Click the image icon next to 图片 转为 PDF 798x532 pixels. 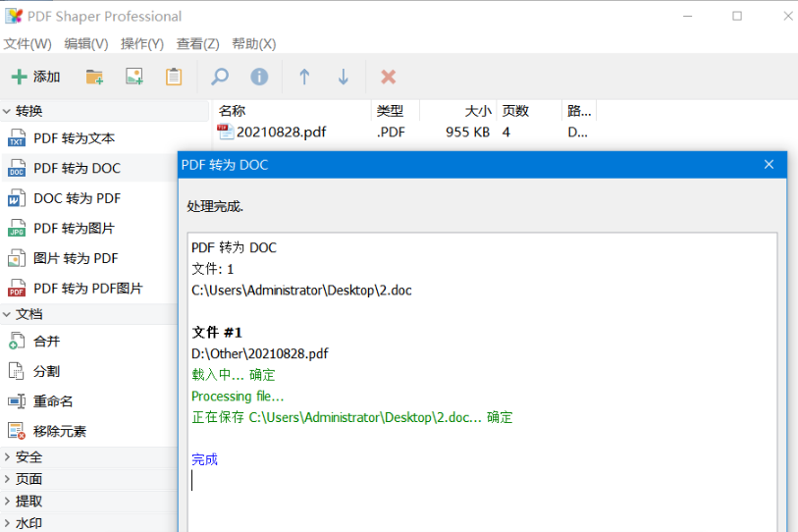point(17,258)
